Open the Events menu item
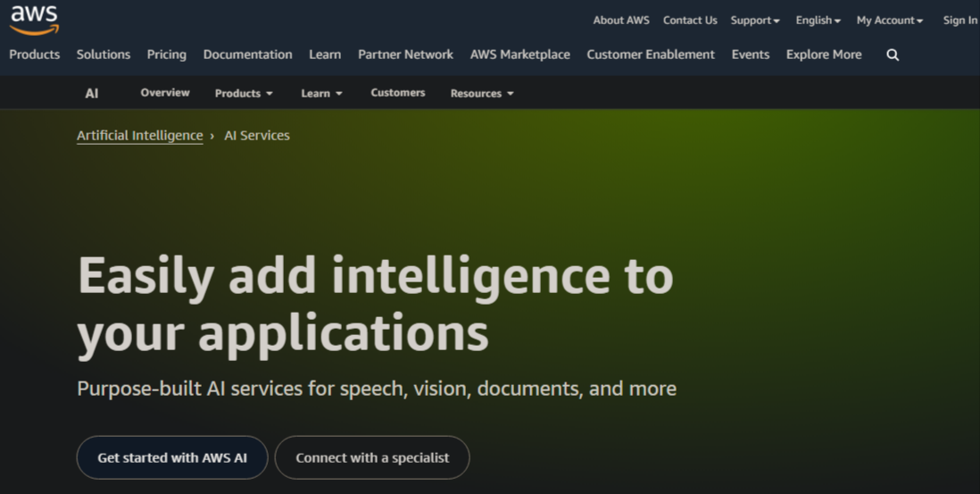This screenshot has width=980, height=494. tap(750, 54)
